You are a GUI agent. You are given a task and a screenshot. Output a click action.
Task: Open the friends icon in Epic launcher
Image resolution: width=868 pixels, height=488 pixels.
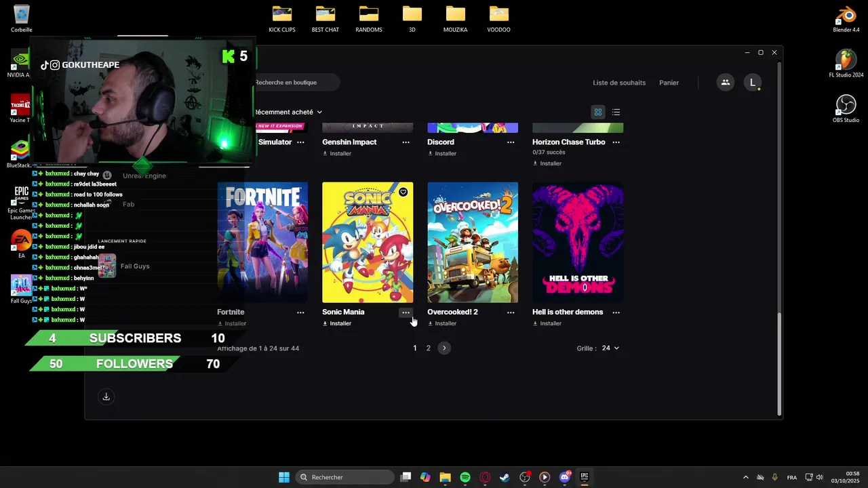click(725, 83)
